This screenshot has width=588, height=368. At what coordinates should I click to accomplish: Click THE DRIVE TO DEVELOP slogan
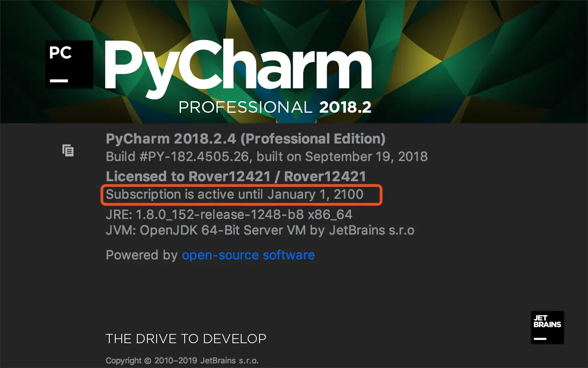(186, 339)
